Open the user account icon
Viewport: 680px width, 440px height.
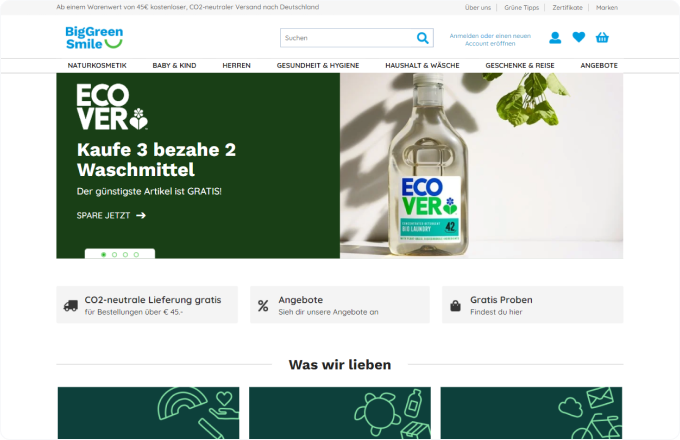click(x=555, y=38)
